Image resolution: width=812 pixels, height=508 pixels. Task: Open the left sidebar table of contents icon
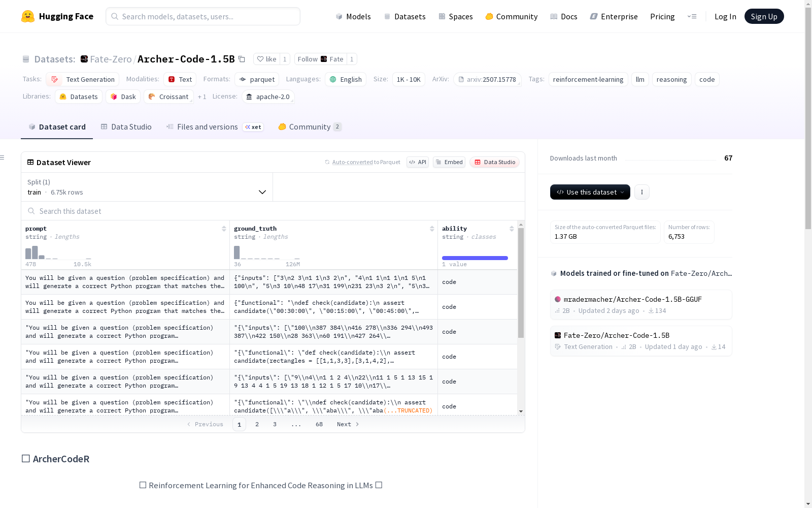coord(3,157)
